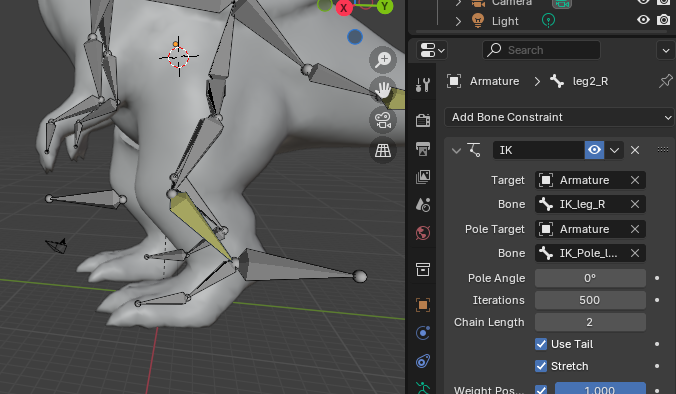Viewport: 676px width, 394px height.
Task: Switch perspective/orthographic grid gizmo
Action: 383,150
